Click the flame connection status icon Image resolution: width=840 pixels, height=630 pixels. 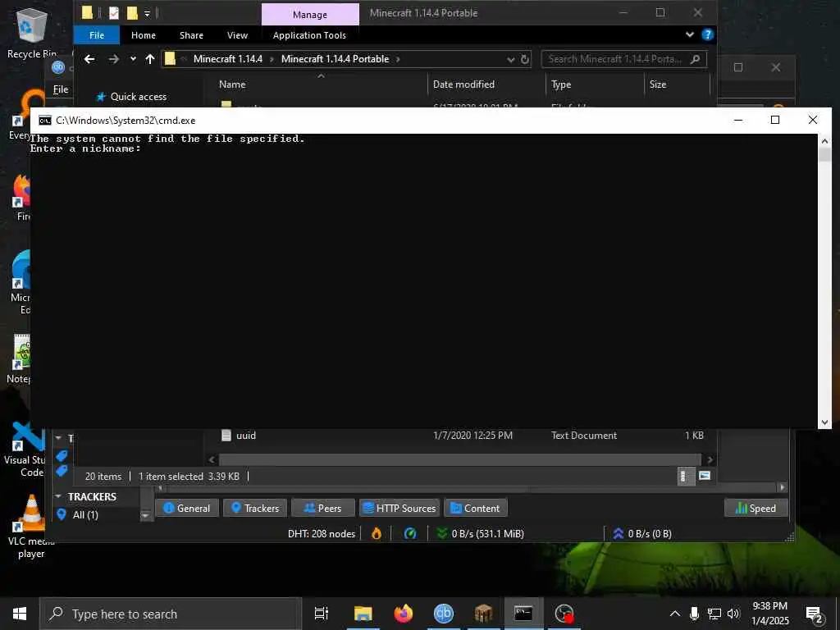click(x=377, y=533)
